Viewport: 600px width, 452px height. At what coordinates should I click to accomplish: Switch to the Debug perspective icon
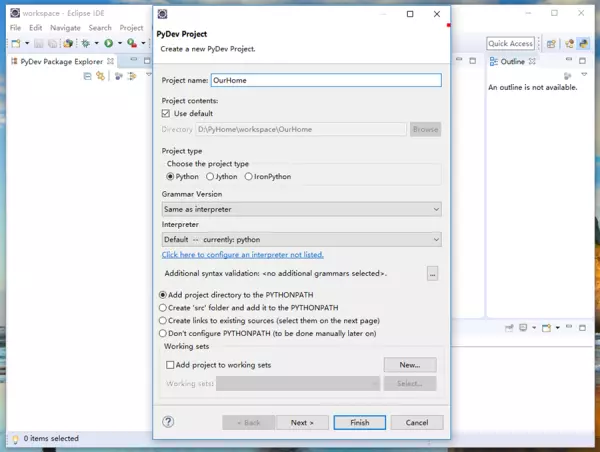click(x=569, y=44)
